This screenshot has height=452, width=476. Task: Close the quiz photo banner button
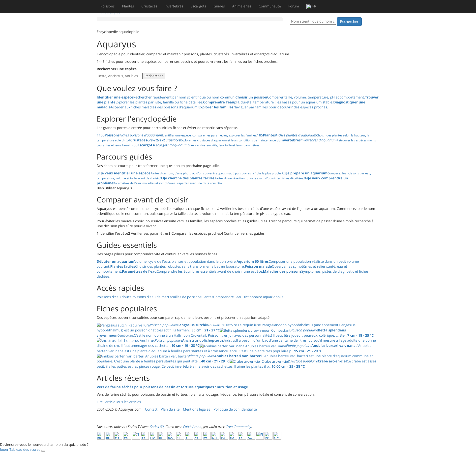[x=43, y=451]
